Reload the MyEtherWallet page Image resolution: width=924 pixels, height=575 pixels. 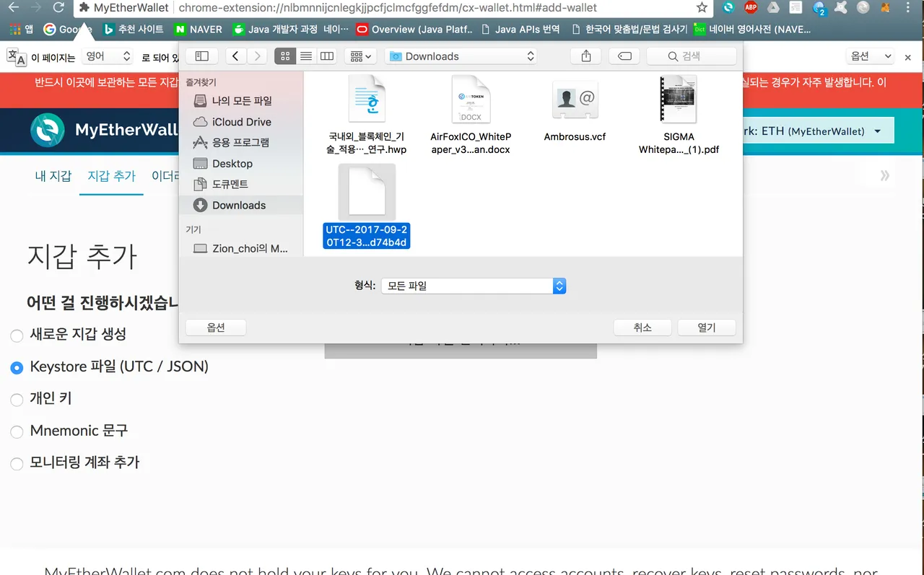tap(59, 8)
